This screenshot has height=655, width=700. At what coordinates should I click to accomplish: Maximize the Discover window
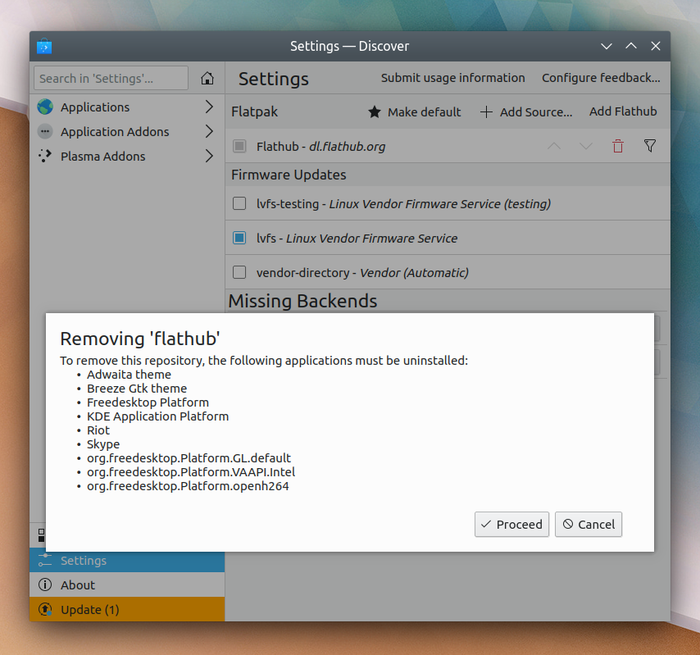click(x=631, y=46)
